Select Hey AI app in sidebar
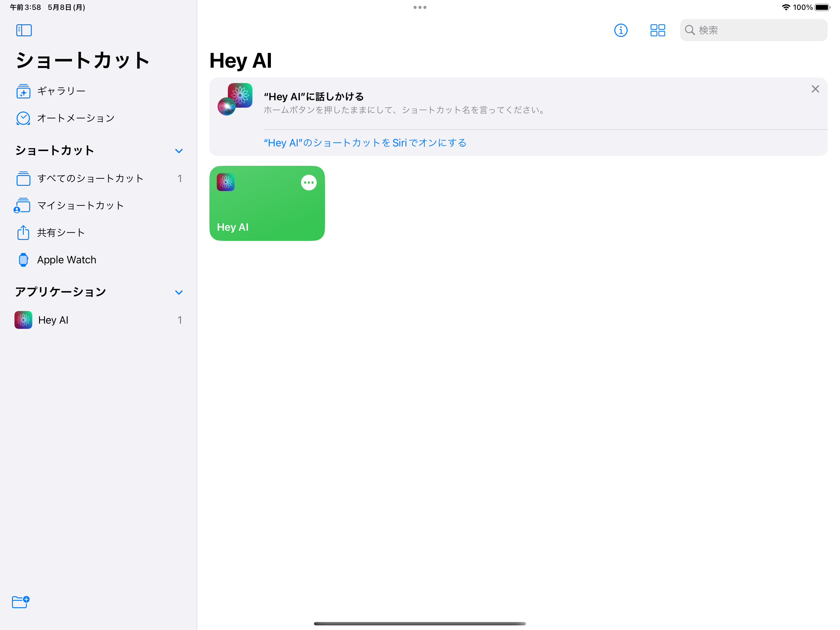Screen dimensions: 840x630 tap(98, 320)
